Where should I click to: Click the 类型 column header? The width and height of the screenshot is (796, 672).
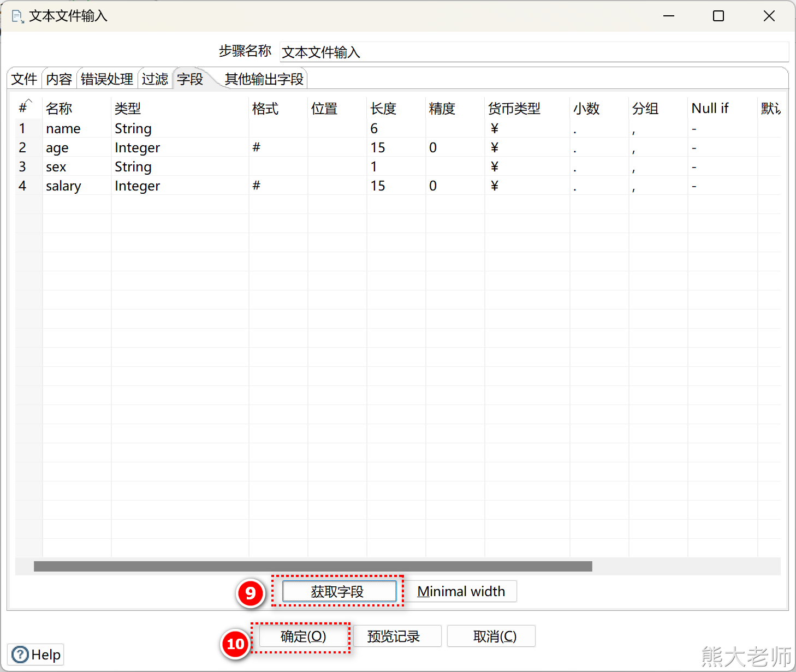click(180, 108)
